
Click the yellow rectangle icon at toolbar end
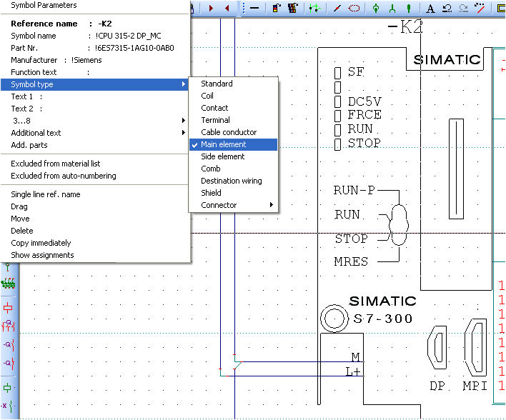tap(501, 8)
